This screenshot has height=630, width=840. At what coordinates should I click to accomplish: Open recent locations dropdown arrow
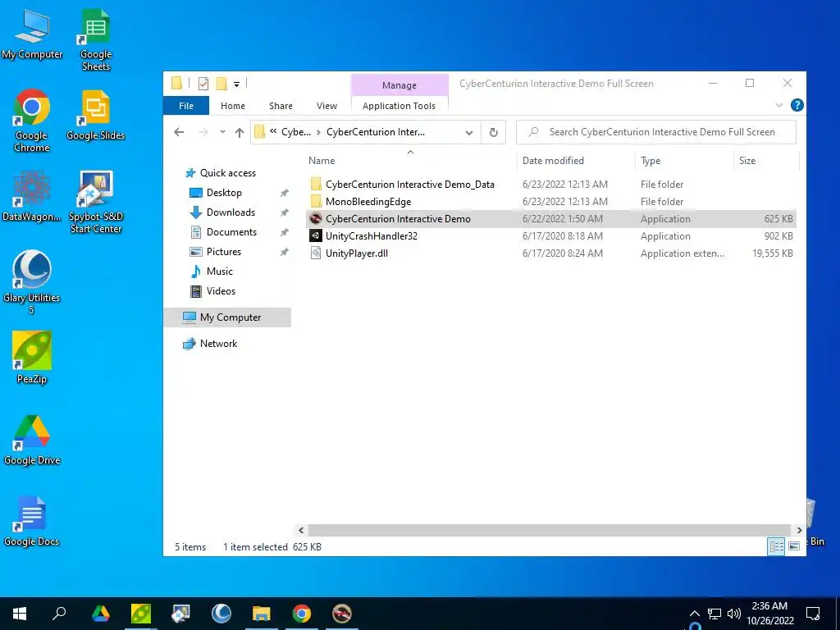(222, 132)
